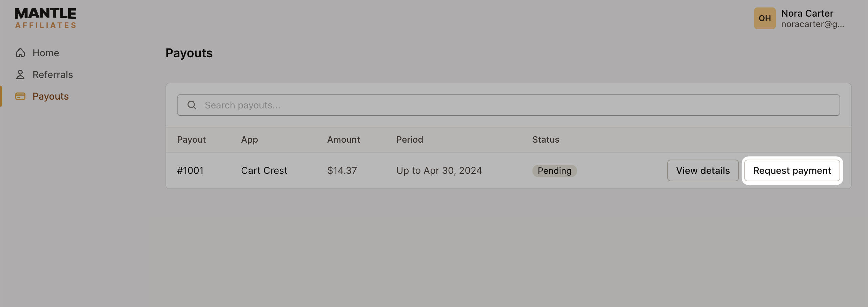Open the Home navigation item
The height and width of the screenshot is (307, 868).
tap(45, 53)
